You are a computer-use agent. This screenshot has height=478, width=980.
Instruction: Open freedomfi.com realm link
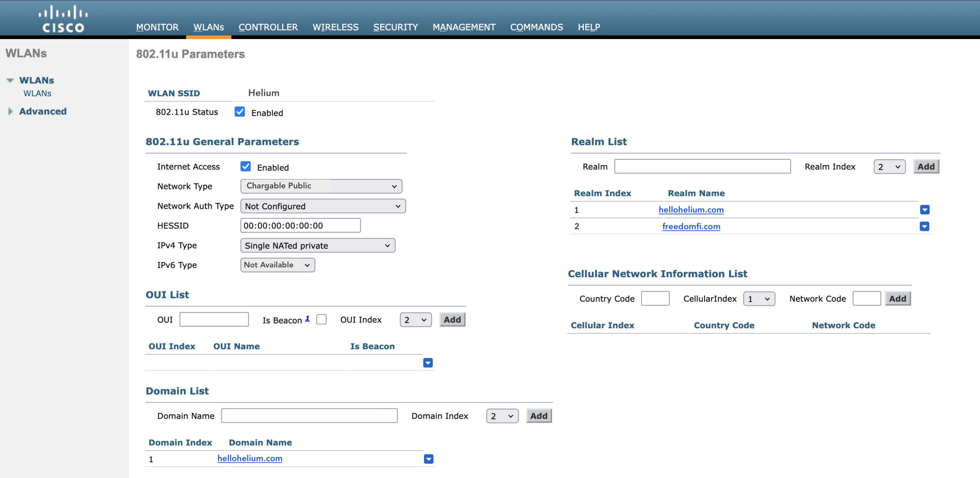(x=691, y=226)
